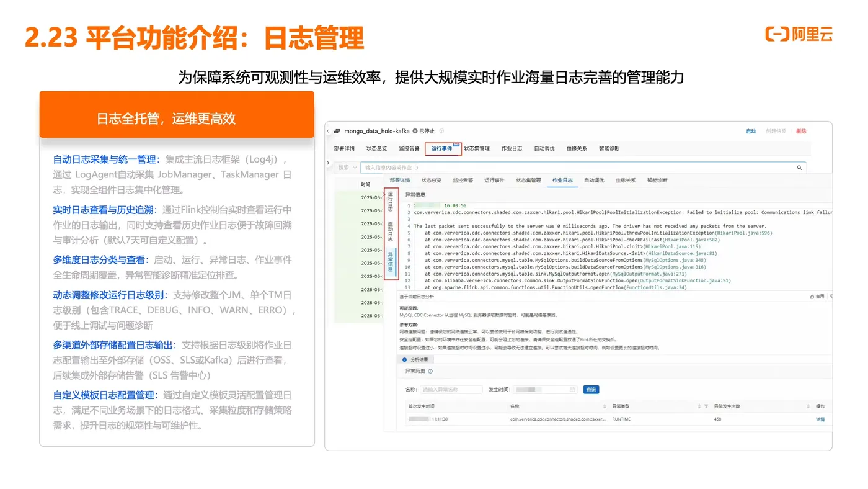Screen dimensions: 868x489
Task: Toggle sort on the 名称 table column
Action: pyautogui.click(x=604, y=406)
